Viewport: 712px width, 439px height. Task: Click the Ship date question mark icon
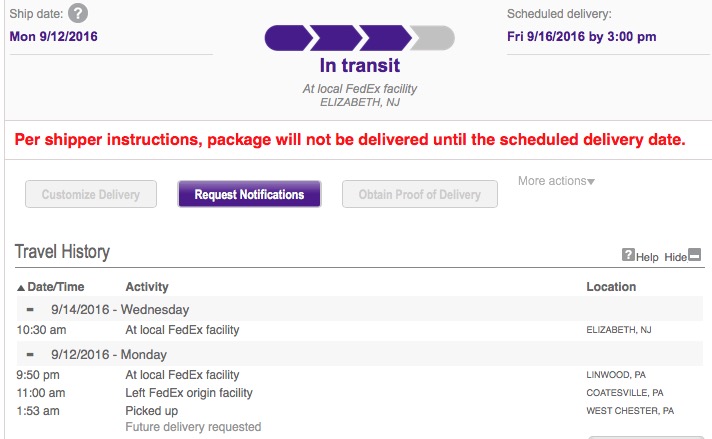[78, 13]
